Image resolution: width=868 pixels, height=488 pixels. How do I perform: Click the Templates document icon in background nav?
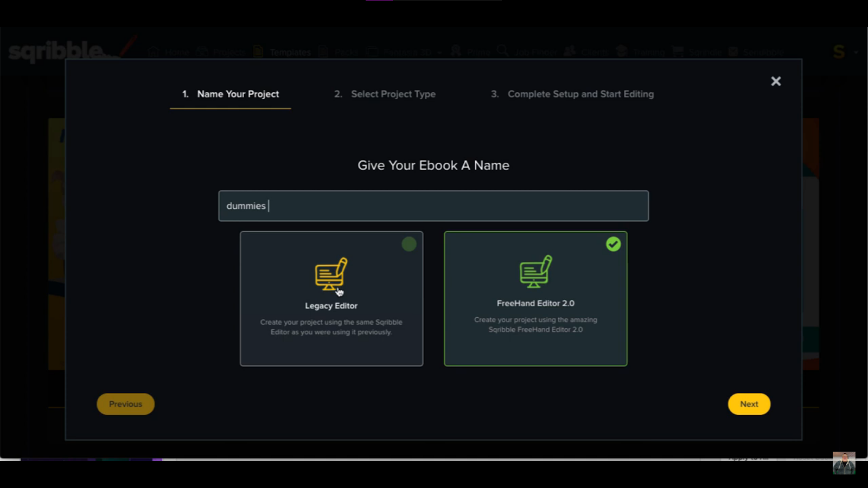[x=258, y=52]
